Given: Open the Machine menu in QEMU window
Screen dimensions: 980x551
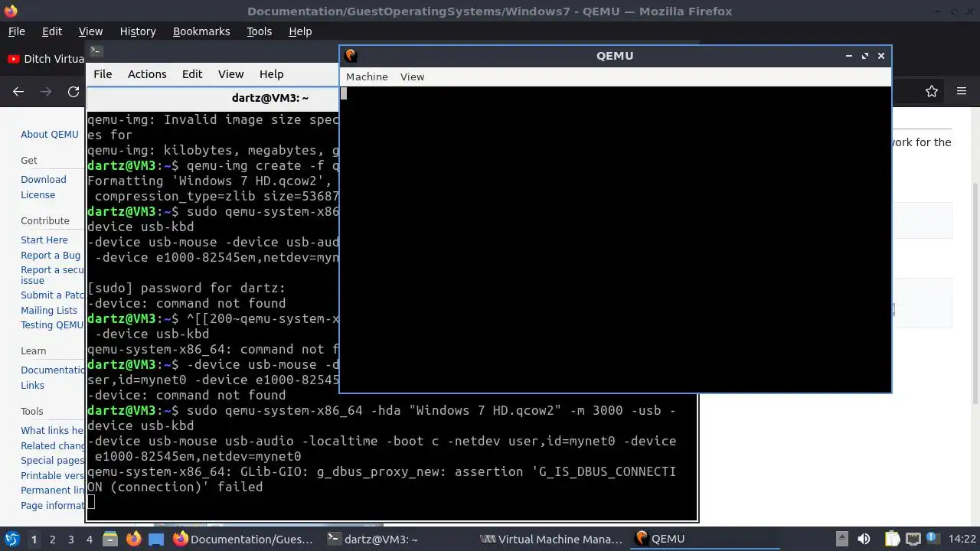Looking at the screenshot, I should point(367,77).
